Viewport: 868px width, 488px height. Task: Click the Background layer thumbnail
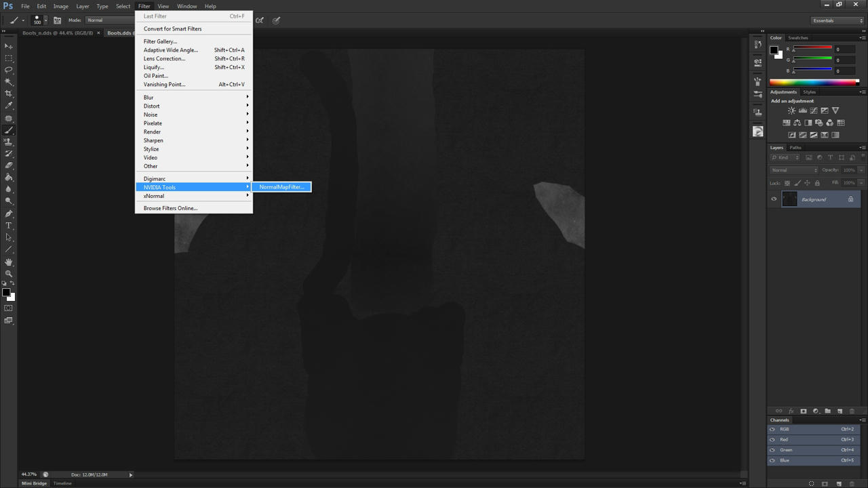[789, 199]
